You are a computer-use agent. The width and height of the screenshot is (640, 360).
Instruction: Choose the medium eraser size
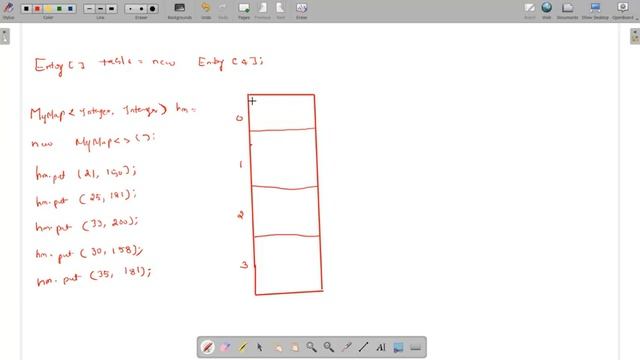[141, 9]
